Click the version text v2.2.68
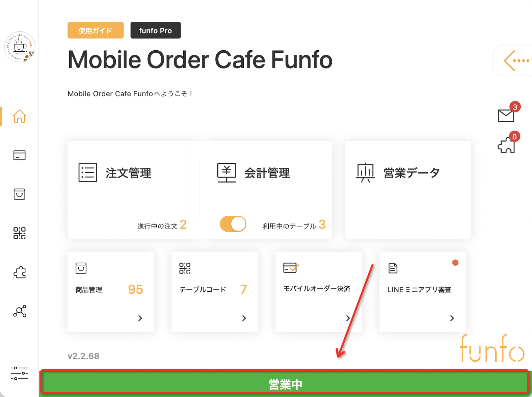The height and width of the screenshot is (397, 532). (x=83, y=356)
